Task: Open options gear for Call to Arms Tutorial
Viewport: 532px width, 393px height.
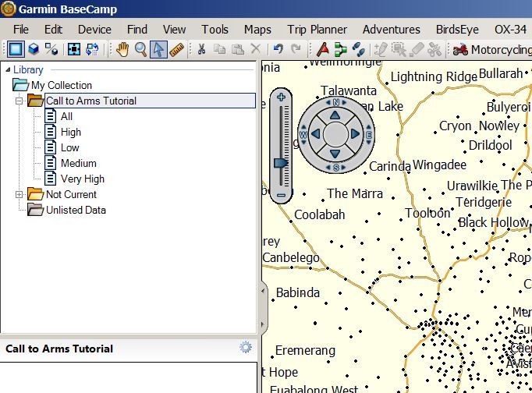Action: pyautogui.click(x=246, y=347)
